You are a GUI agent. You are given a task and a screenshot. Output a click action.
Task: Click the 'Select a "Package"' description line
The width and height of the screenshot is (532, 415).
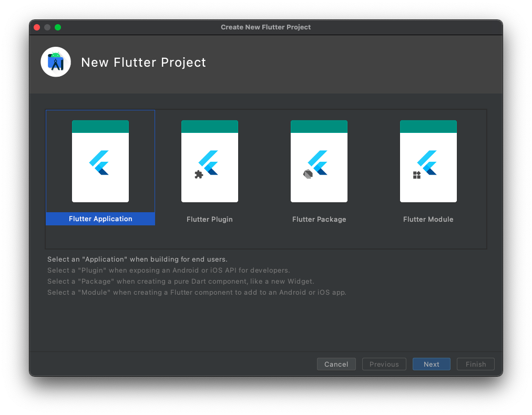point(181,282)
